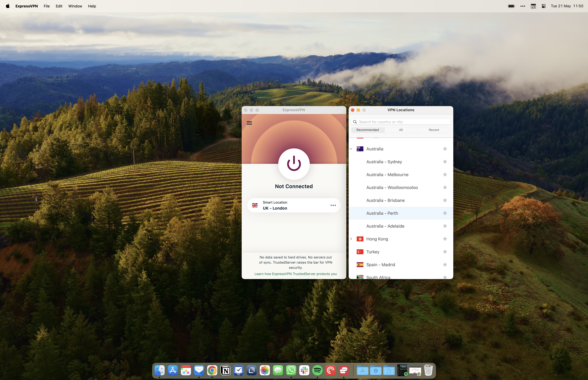
Task: Launch Notion from the dock
Action: click(225, 370)
